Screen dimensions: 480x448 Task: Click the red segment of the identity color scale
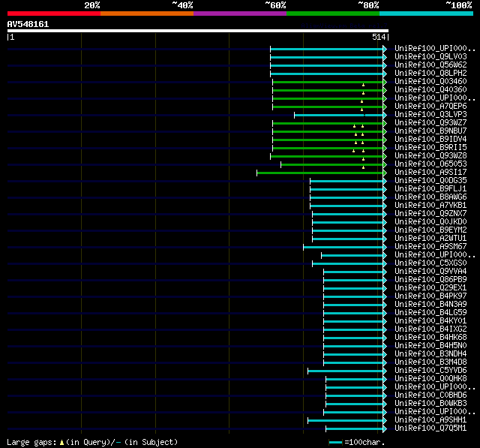pos(54,14)
